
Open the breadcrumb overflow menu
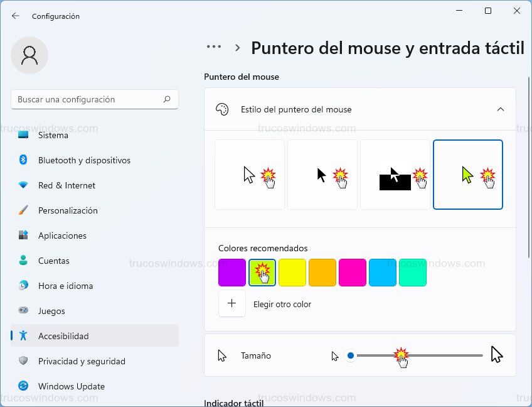point(214,46)
